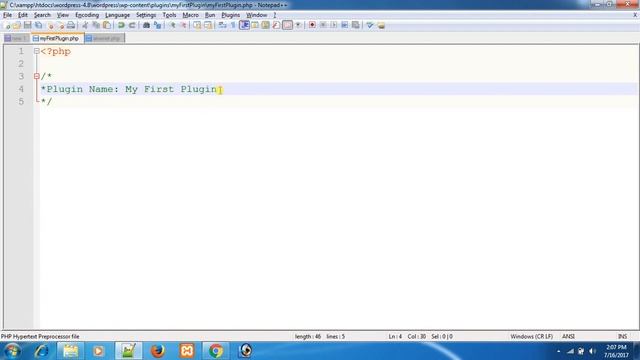Screen dimensions: 640x360
Task: Click 'length : 46' in the status bar
Action: 308,337
